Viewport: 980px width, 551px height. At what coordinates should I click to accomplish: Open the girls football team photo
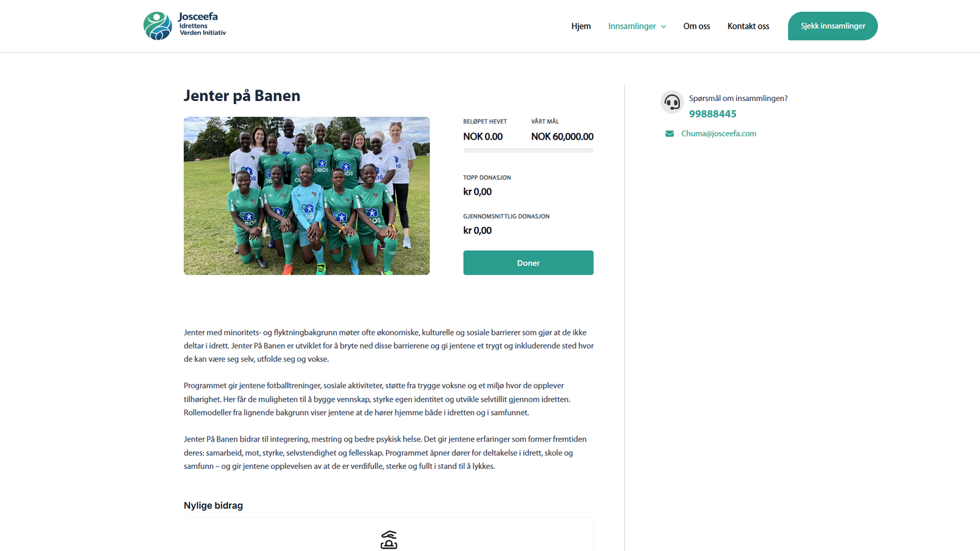pos(306,196)
